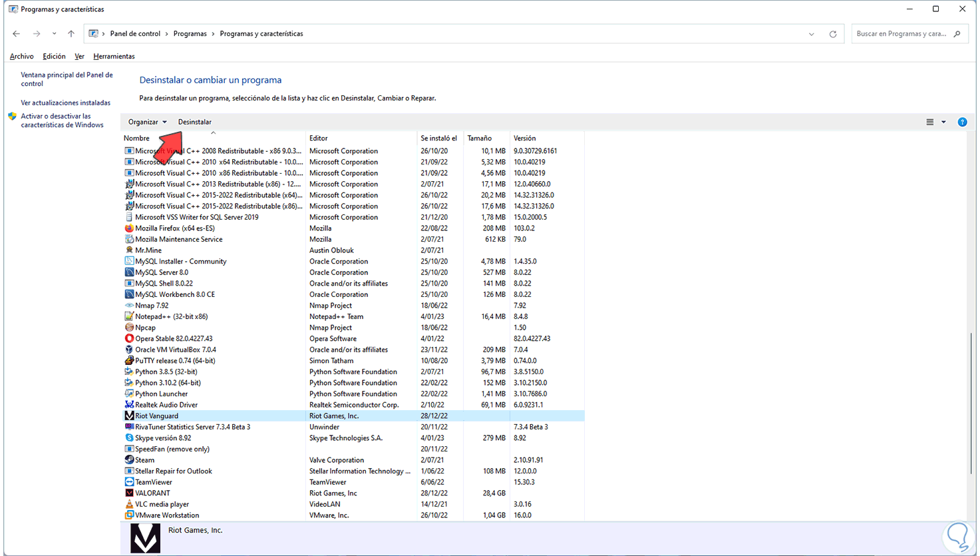Click the Programas y características breadcrumb

click(x=261, y=34)
